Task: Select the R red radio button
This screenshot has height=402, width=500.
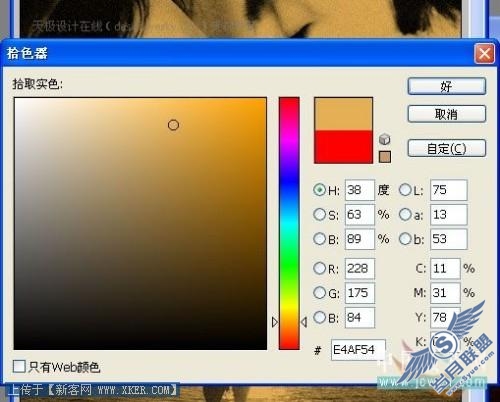Action: point(319,268)
